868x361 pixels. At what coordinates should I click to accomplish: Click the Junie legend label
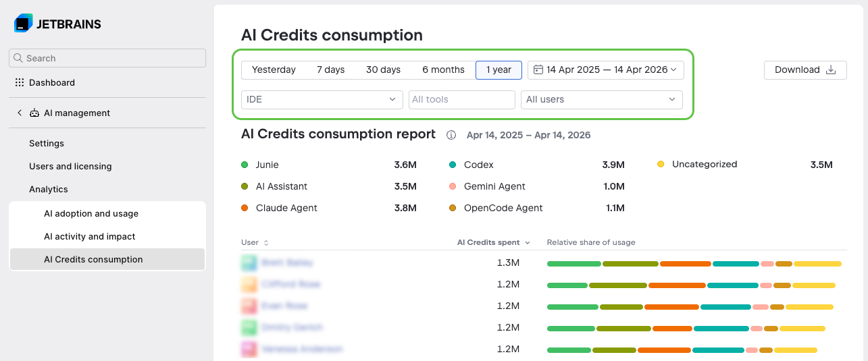coord(267,165)
